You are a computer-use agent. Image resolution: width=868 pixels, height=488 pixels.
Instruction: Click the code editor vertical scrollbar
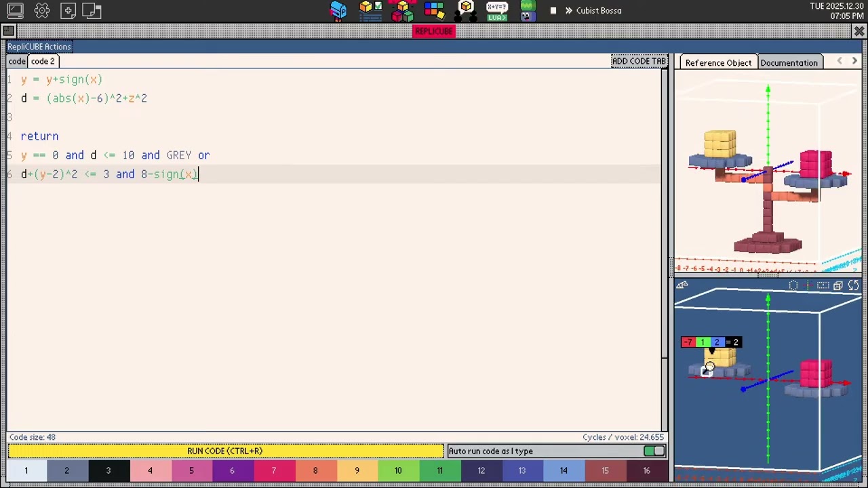[665, 249]
